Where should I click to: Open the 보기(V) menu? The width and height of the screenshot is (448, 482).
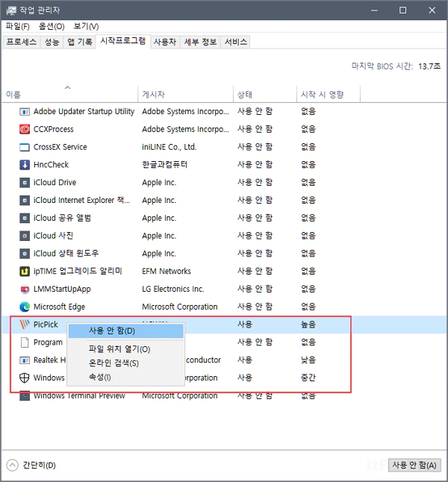point(86,26)
